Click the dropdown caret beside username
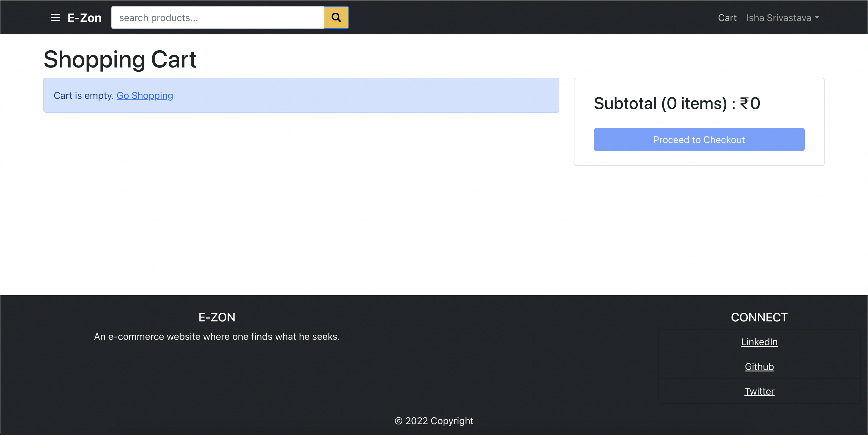868x435 pixels. (x=817, y=17)
